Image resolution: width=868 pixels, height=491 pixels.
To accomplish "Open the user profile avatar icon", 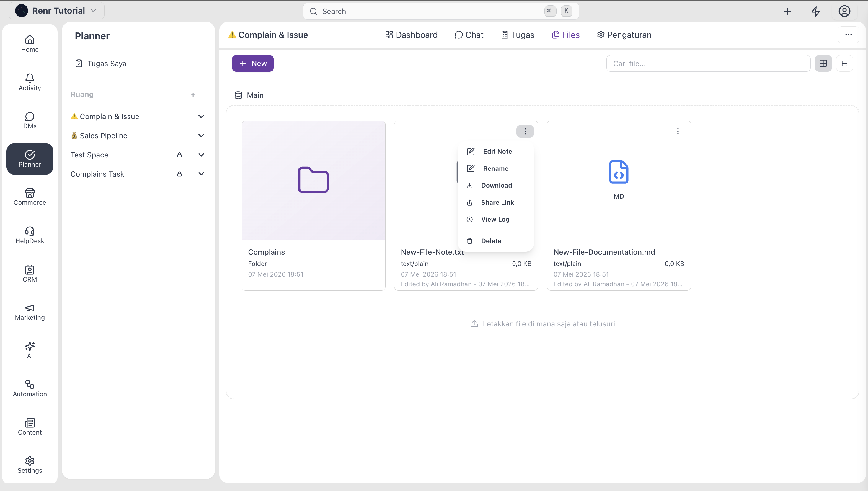I will [x=844, y=12].
